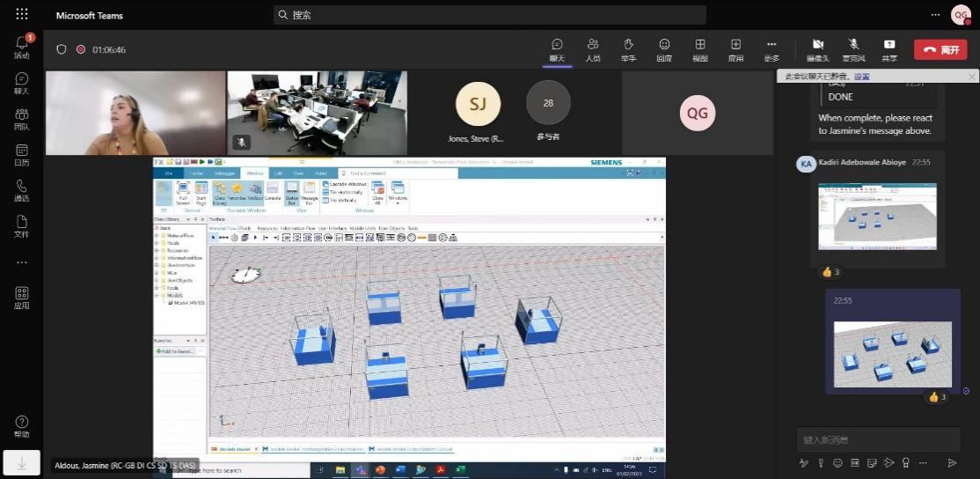Screen dimensions: 980x479
Task: Open the 更多 more actions menu
Action: (772, 48)
